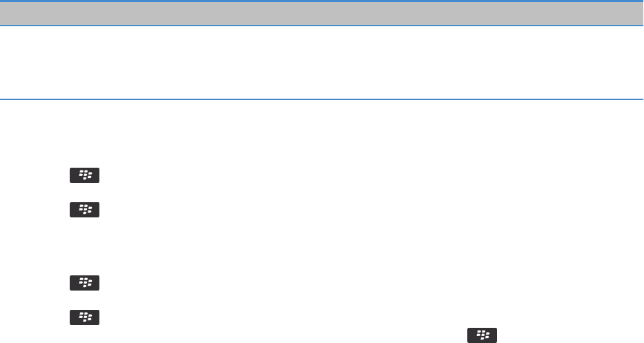This screenshot has height=343, width=644.
Task: Select the topmost BlackBerry key in left column
Action: pyautogui.click(x=84, y=175)
